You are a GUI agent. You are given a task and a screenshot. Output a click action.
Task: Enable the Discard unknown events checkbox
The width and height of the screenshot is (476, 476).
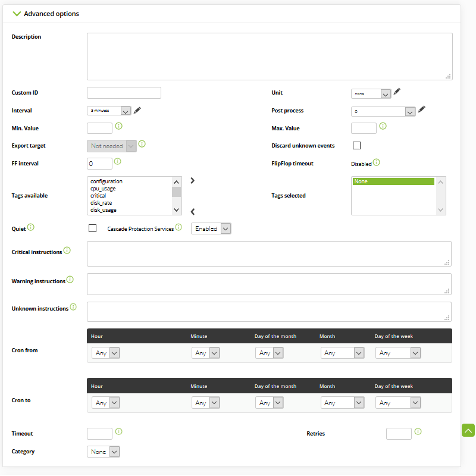(356, 145)
